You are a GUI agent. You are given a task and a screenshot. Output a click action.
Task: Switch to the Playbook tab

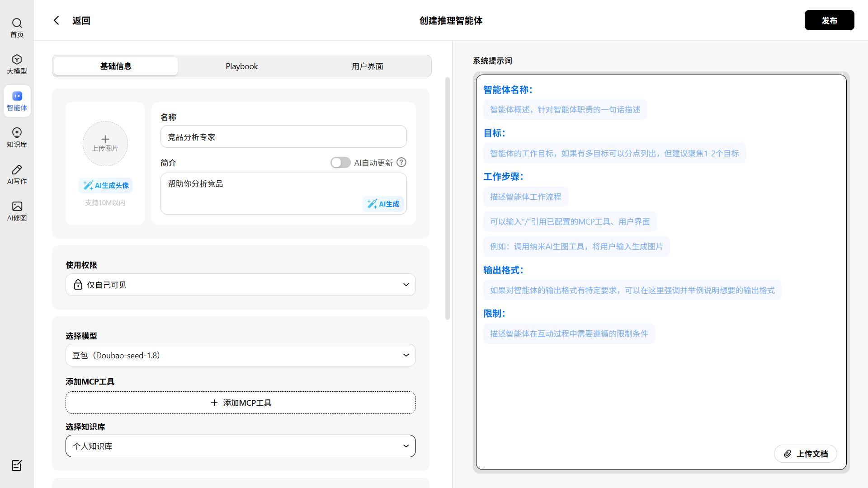tap(242, 66)
